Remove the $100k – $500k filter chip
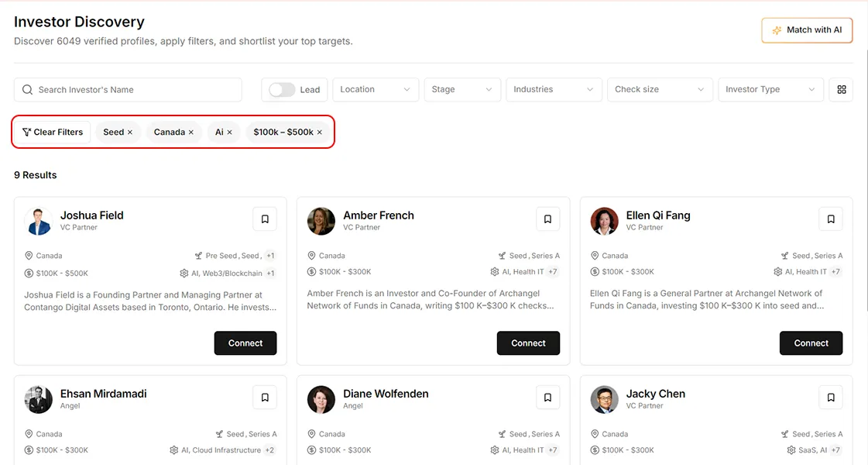The image size is (868, 465). pos(319,132)
